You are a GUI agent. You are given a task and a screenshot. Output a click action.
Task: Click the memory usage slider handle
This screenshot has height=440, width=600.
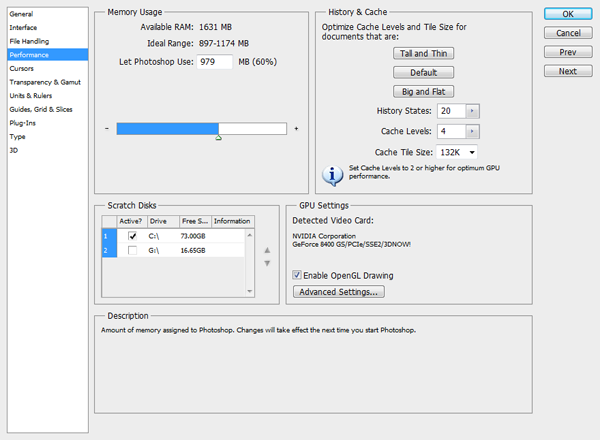(x=218, y=138)
